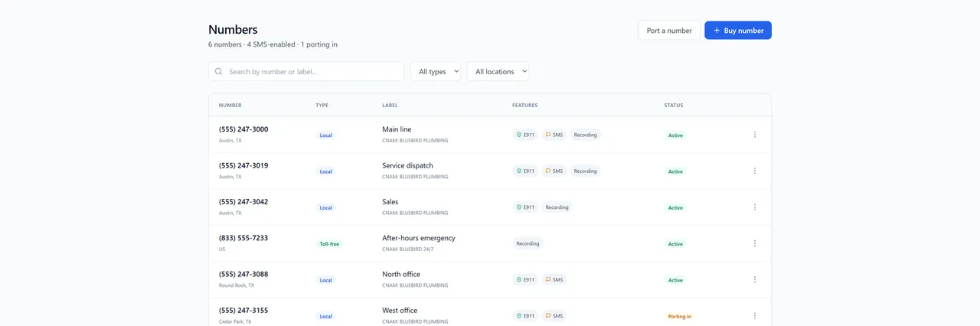Open the kebab menu for North office row
Screen dimensions: 980x326
pyautogui.click(x=754, y=279)
